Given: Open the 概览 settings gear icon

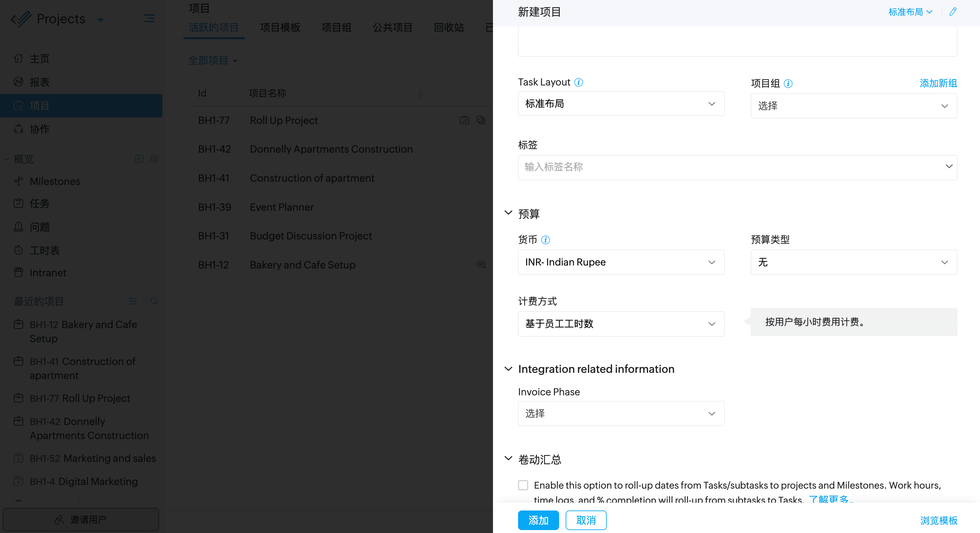Looking at the screenshot, I should tap(154, 159).
